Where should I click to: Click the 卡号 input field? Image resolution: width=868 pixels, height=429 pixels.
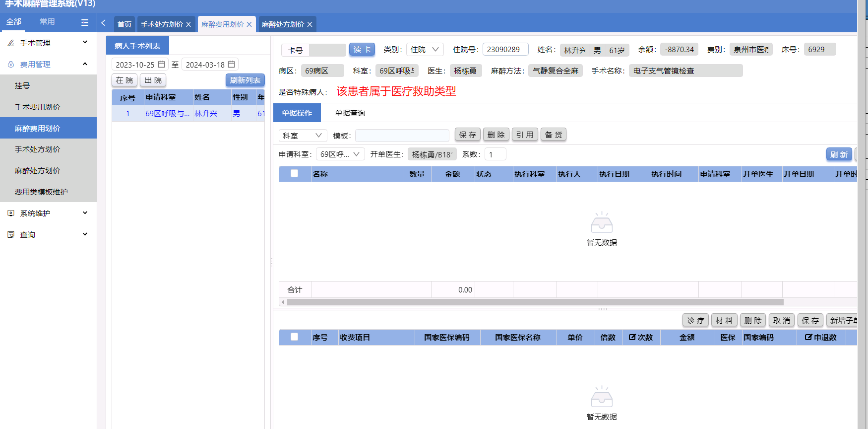[x=327, y=50]
